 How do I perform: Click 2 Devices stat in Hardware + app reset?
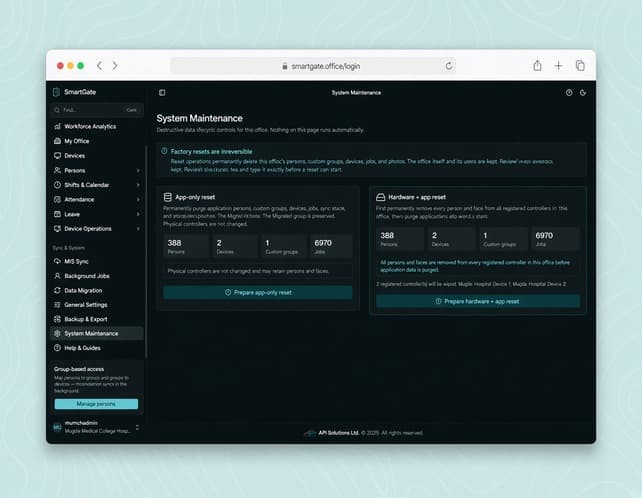[x=452, y=239]
